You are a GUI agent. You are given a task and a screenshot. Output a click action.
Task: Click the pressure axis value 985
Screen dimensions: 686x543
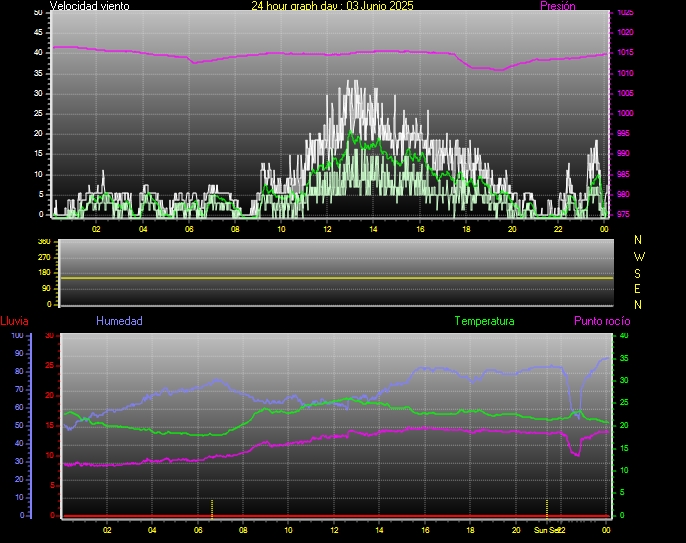click(623, 174)
